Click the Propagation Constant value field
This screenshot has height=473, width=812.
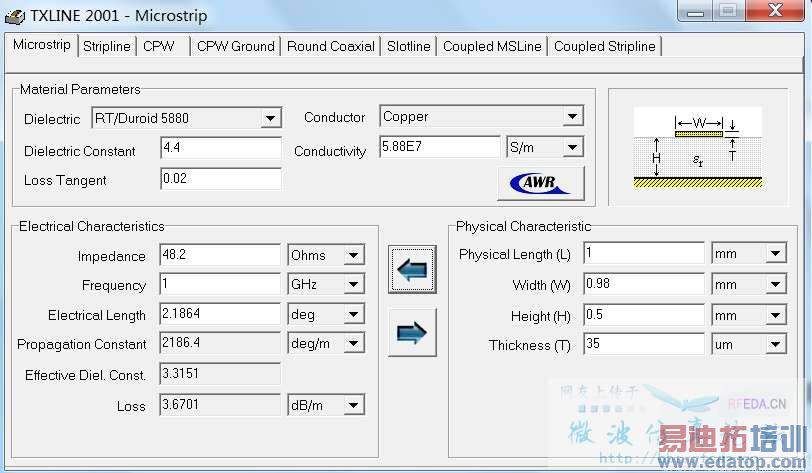click(220, 343)
